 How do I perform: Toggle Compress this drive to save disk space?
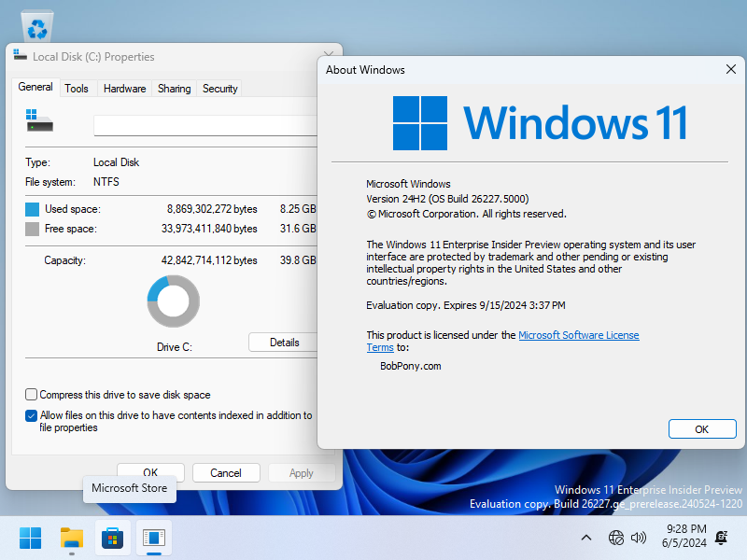click(31, 394)
